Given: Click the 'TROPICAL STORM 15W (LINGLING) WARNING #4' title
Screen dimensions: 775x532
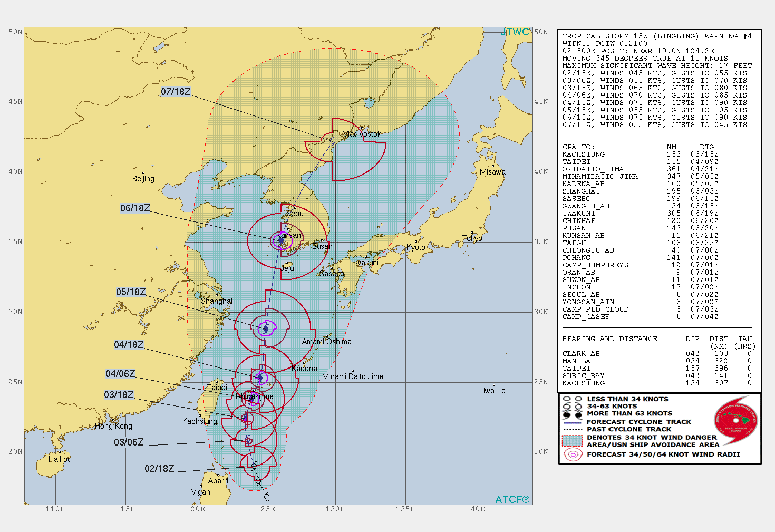Looking at the screenshot, I should [657, 36].
